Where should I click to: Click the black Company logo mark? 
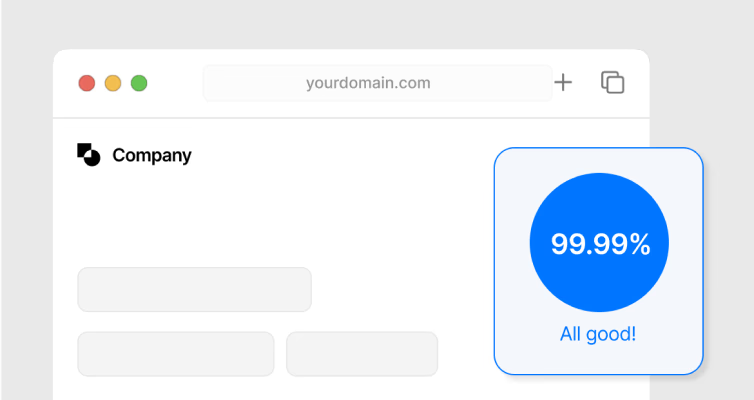pyautogui.click(x=88, y=154)
